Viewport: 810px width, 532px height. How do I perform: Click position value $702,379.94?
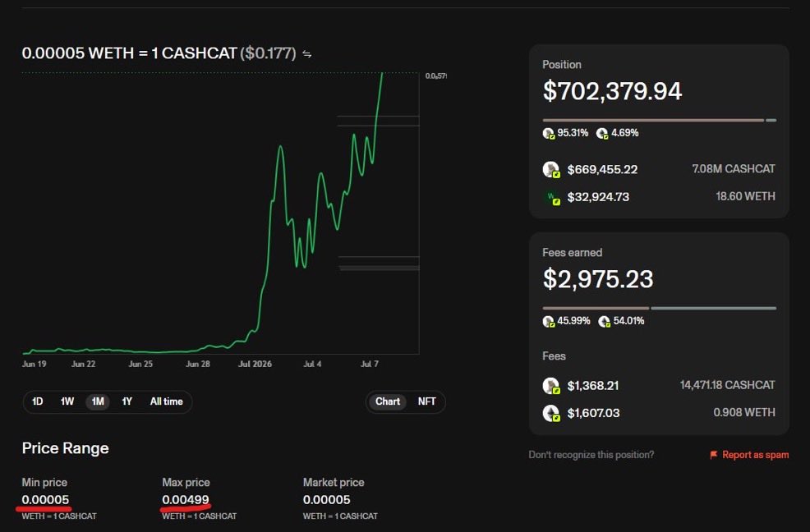(x=612, y=91)
